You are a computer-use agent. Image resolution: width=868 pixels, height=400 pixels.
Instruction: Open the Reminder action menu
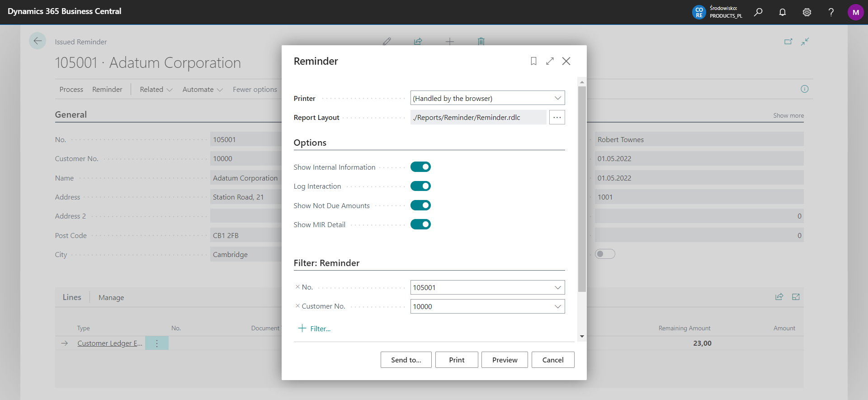107,90
